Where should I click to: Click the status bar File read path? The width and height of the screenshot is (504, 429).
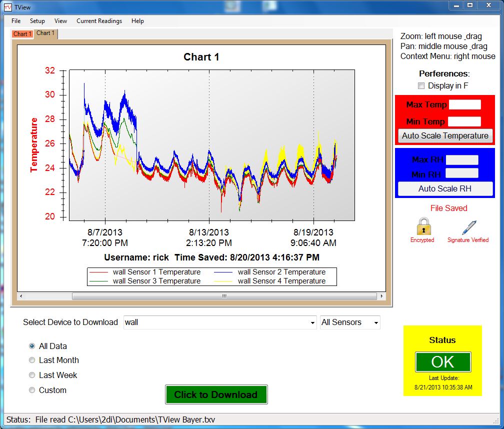tap(125, 419)
